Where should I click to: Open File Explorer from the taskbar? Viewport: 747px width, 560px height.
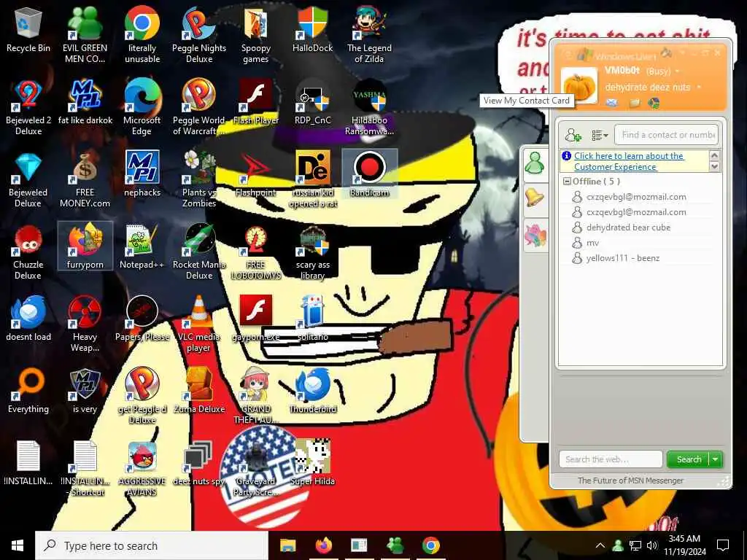pos(287,545)
